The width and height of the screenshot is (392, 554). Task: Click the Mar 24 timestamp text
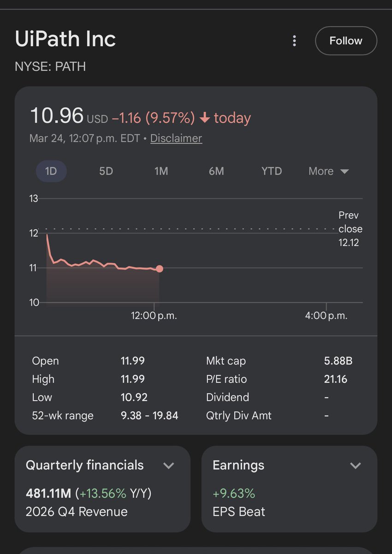click(84, 138)
